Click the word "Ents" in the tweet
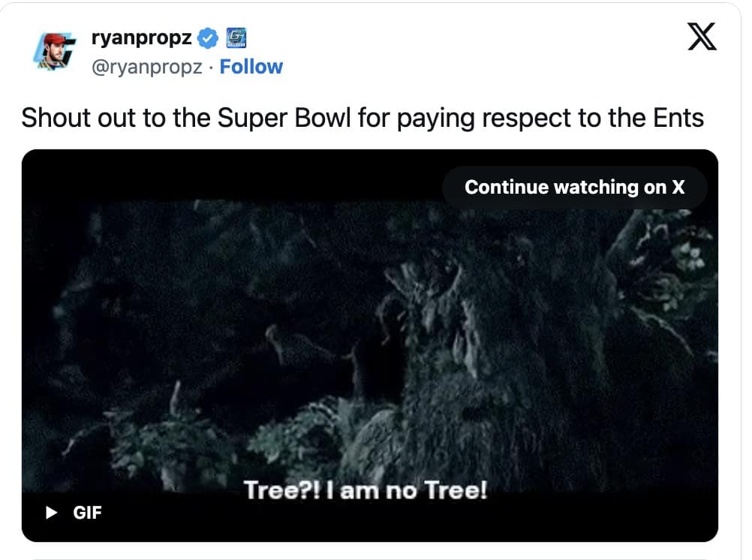The height and width of the screenshot is (560, 752). 677,118
